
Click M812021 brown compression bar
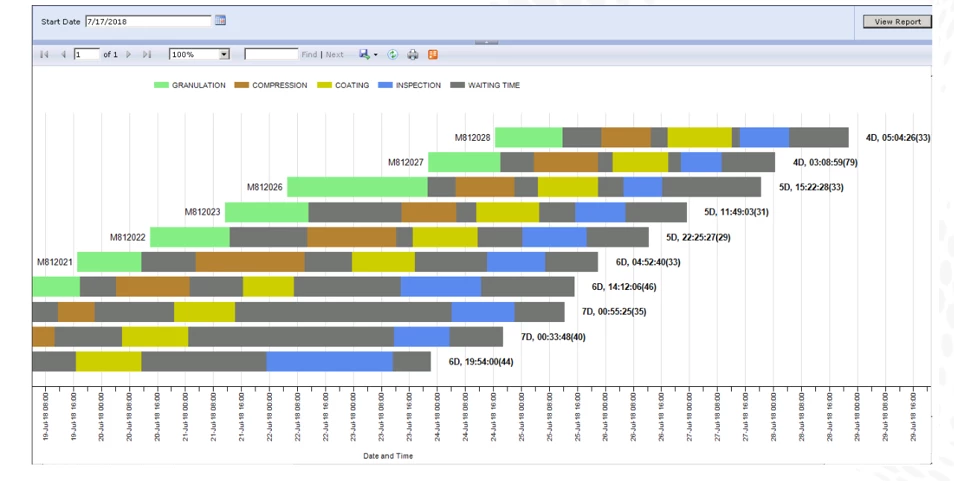(x=250, y=262)
